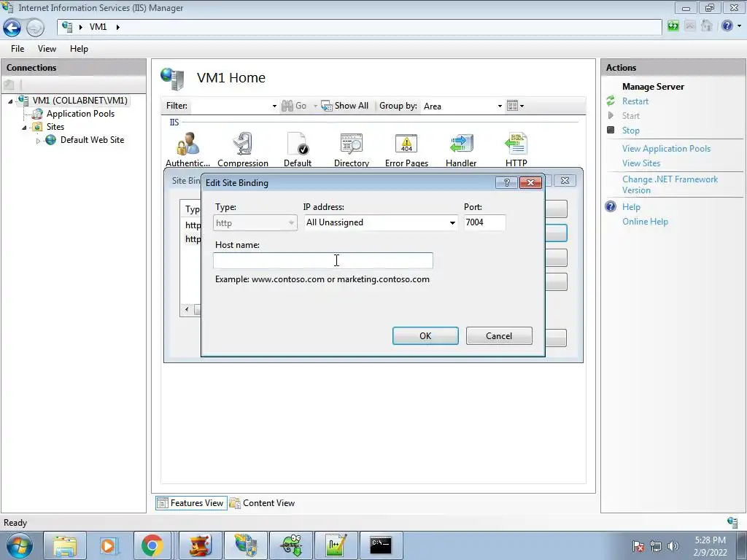Select the Sites tree item

[55, 127]
